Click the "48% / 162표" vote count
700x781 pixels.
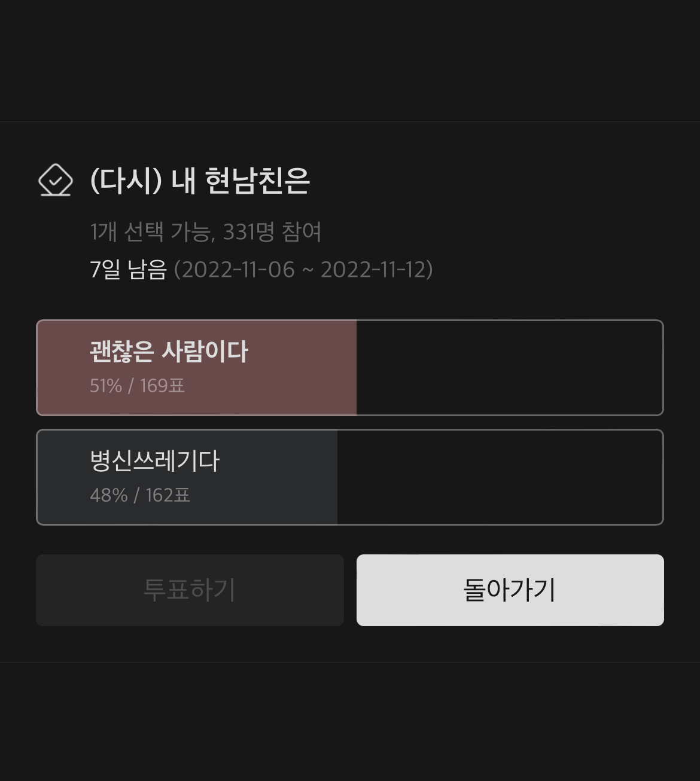point(140,495)
